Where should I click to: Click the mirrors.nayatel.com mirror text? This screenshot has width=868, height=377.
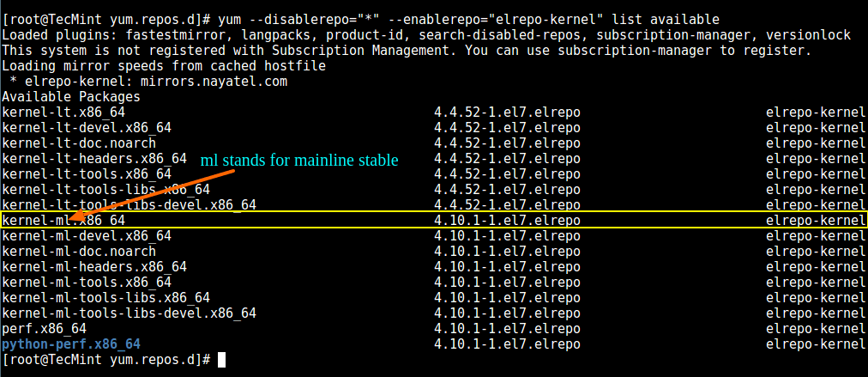coord(214,82)
